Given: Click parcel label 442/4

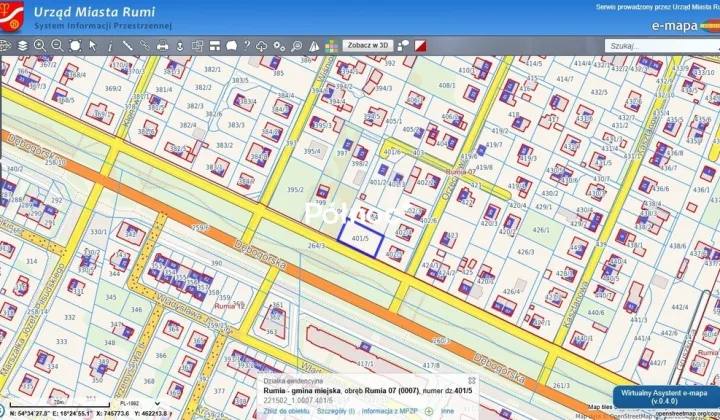Looking at the screenshot, I should (680, 307).
